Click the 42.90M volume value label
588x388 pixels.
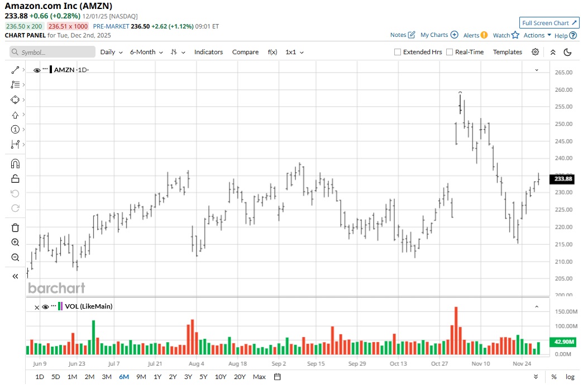(x=562, y=342)
